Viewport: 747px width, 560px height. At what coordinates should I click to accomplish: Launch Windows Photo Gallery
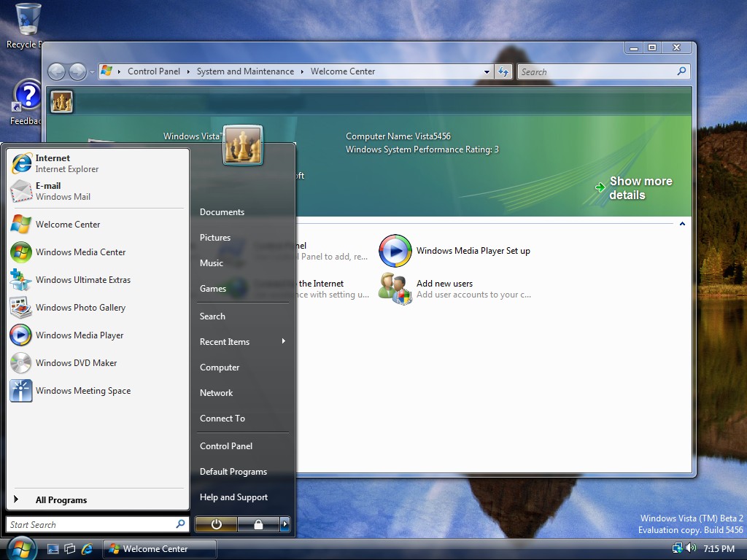coord(98,307)
